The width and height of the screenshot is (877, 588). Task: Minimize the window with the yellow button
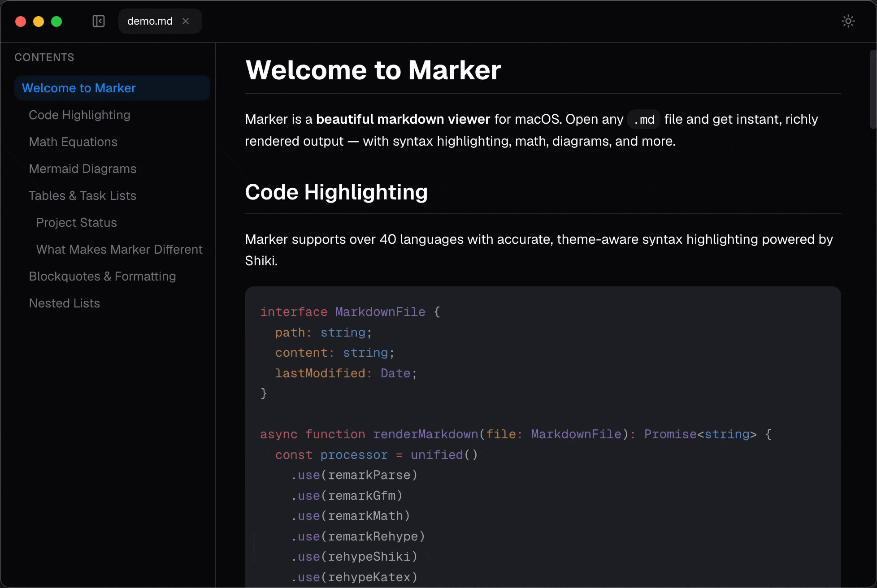[x=39, y=21]
